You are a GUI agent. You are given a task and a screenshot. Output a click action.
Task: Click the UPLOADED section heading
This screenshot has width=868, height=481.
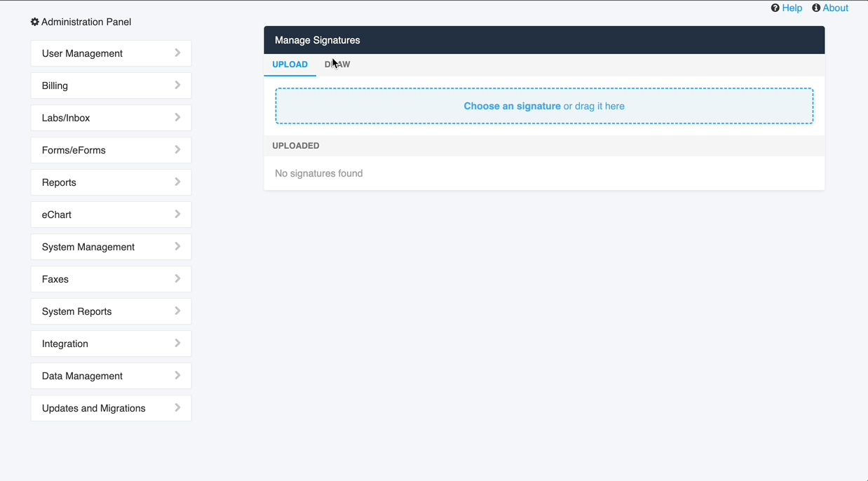296,146
